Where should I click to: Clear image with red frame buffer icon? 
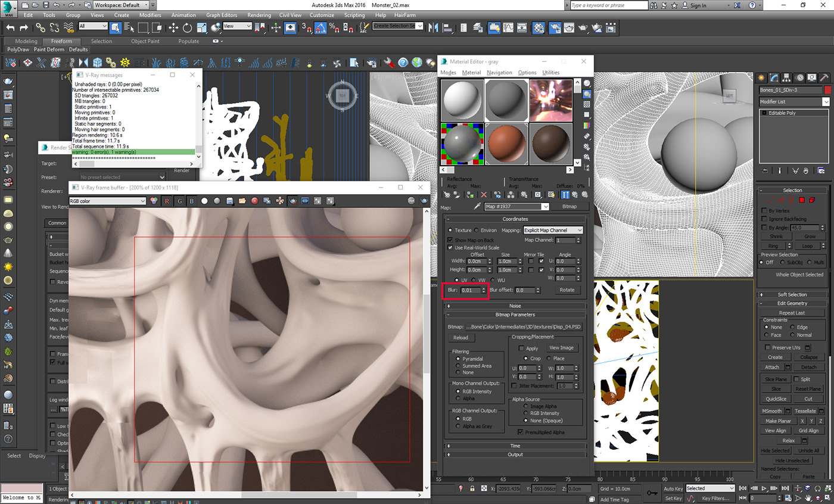[254, 201]
